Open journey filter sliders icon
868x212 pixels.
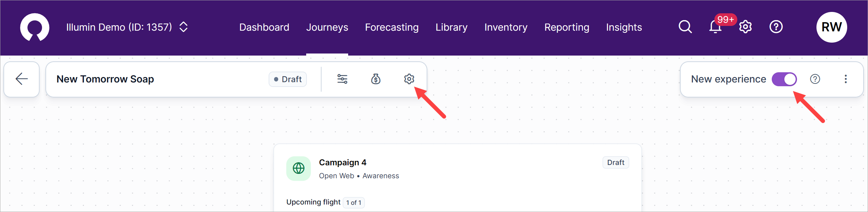pos(342,79)
